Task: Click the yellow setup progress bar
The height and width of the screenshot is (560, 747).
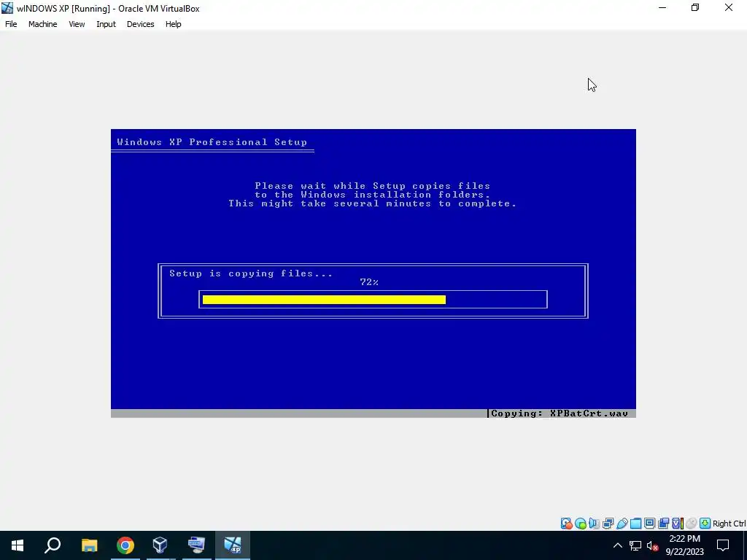Action: (x=324, y=300)
